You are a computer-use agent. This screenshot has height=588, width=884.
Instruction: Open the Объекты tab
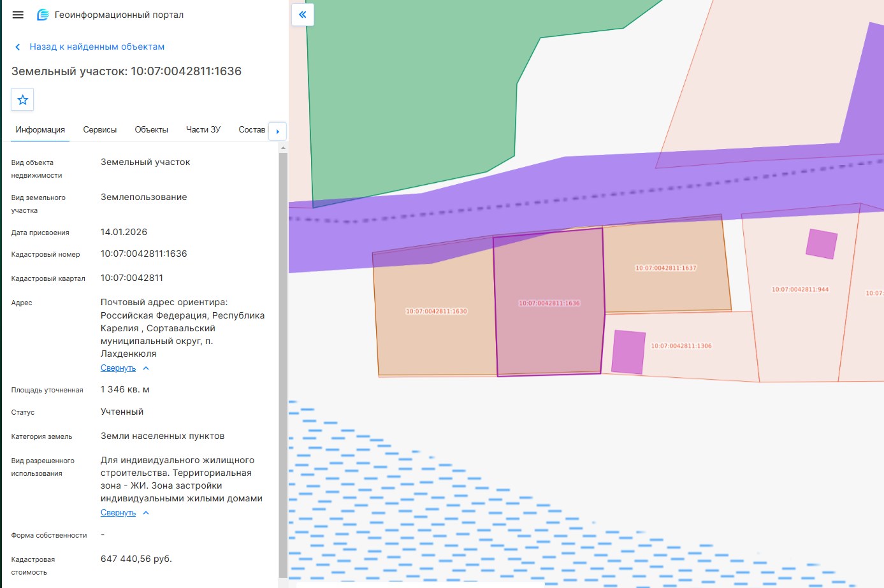152,130
